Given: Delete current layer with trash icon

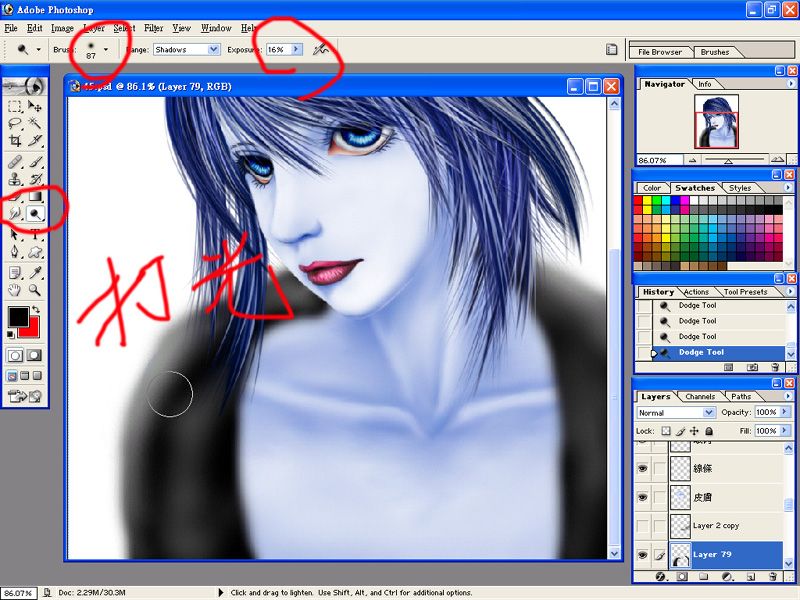Looking at the screenshot, I should point(772,577).
